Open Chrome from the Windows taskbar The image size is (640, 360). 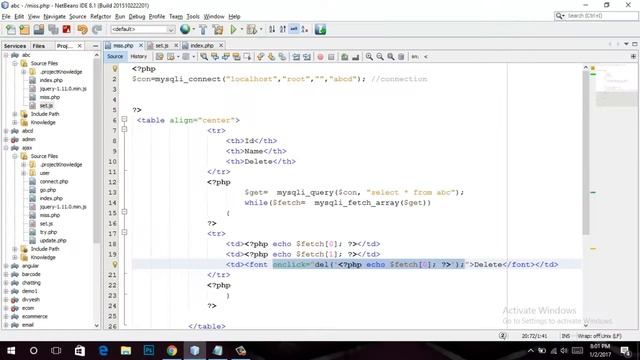tap(172, 350)
